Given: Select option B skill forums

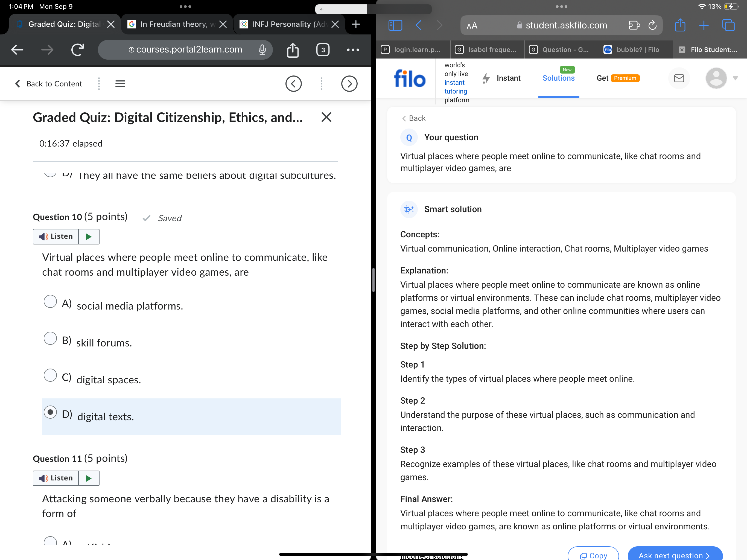Looking at the screenshot, I should (x=50, y=338).
